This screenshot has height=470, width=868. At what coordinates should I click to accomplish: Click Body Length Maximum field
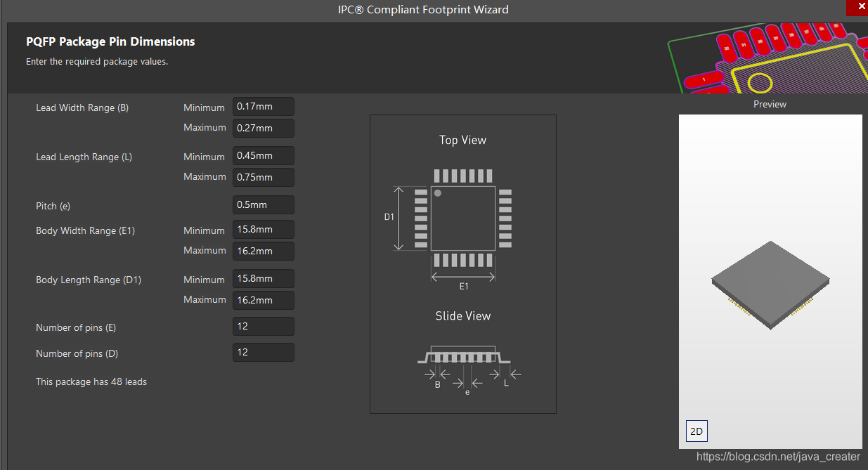[264, 300]
